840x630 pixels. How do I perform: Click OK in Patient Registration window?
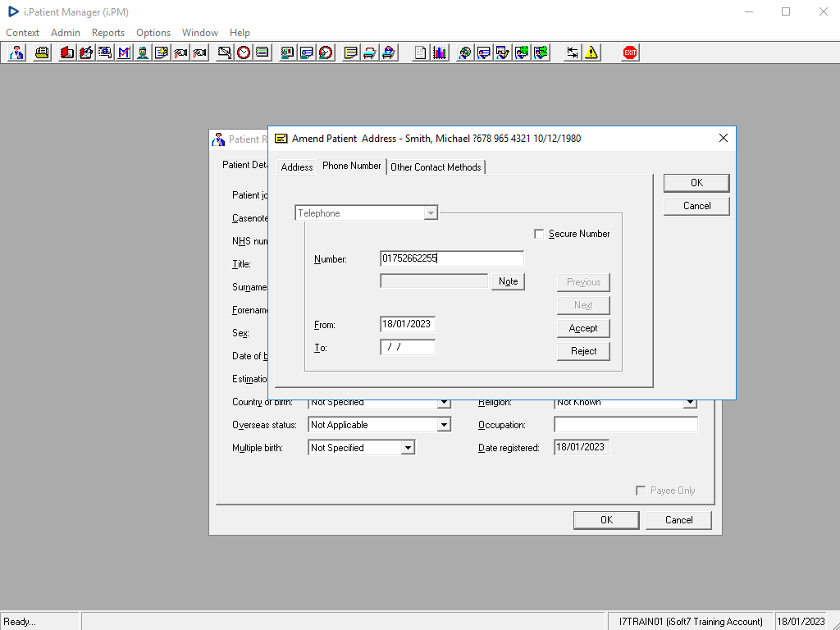606,520
